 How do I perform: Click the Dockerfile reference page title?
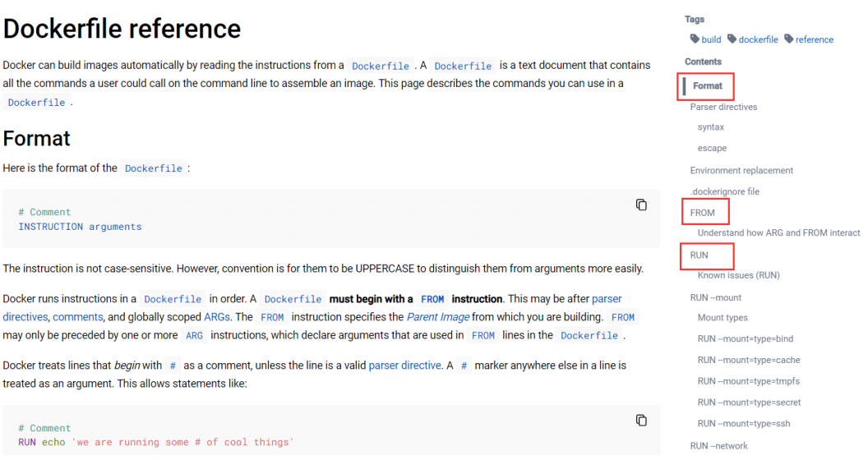(122, 29)
